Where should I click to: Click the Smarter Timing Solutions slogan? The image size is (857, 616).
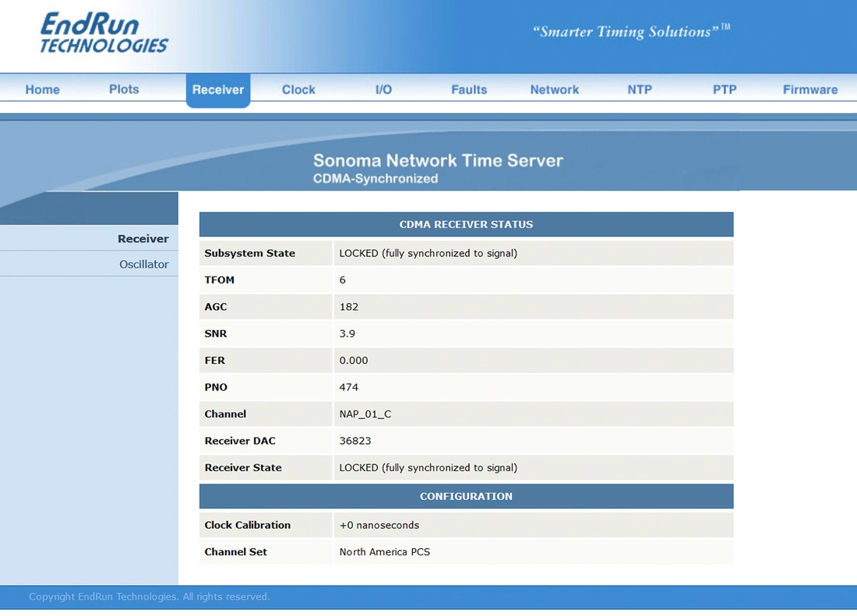point(631,31)
